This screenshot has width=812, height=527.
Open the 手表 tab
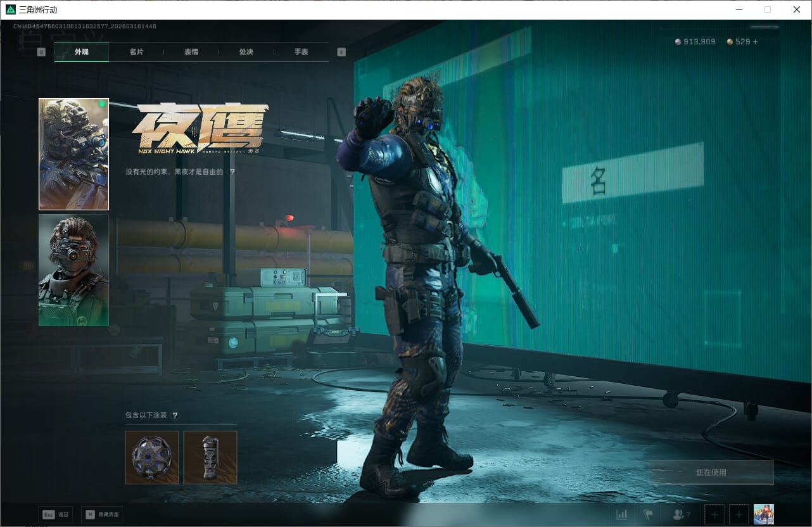pyautogui.click(x=301, y=52)
